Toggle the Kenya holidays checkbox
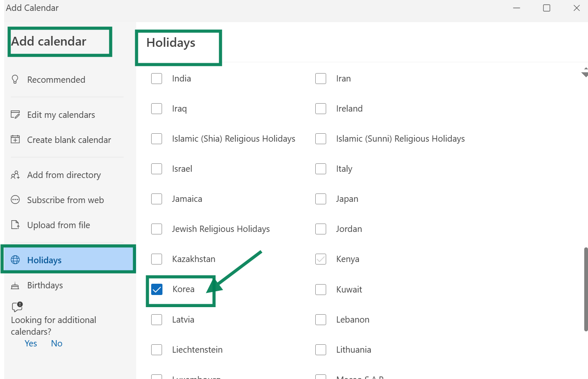This screenshot has height=379, width=588. (x=321, y=259)
